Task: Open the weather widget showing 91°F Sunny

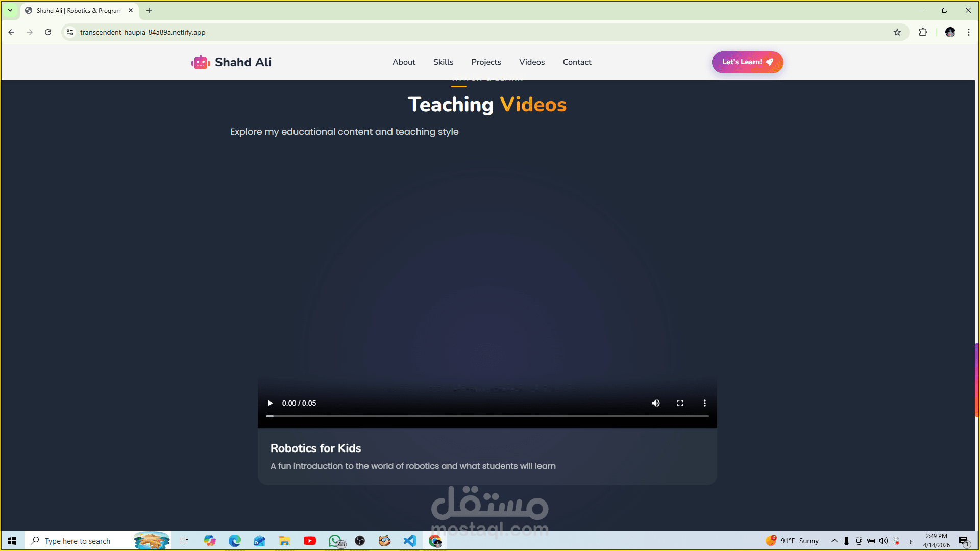Action: pyautogui.click(x=792, y=541)
